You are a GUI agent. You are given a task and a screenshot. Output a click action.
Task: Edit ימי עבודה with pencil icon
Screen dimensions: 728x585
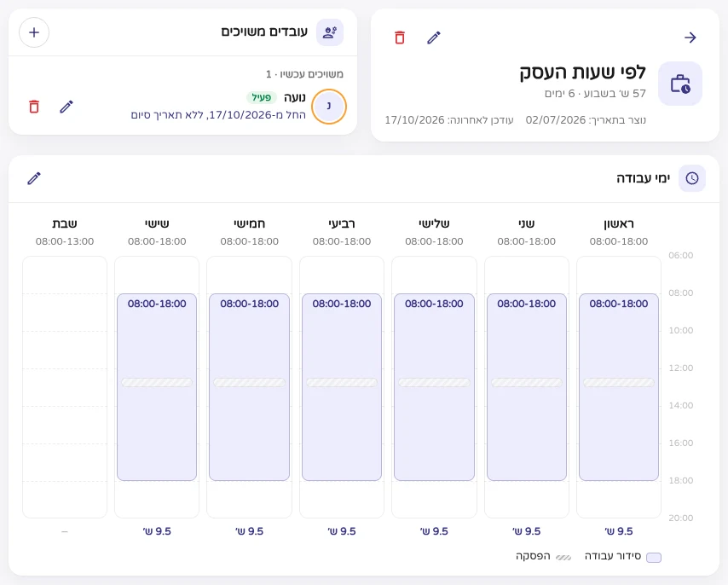(x=34, y=178)
